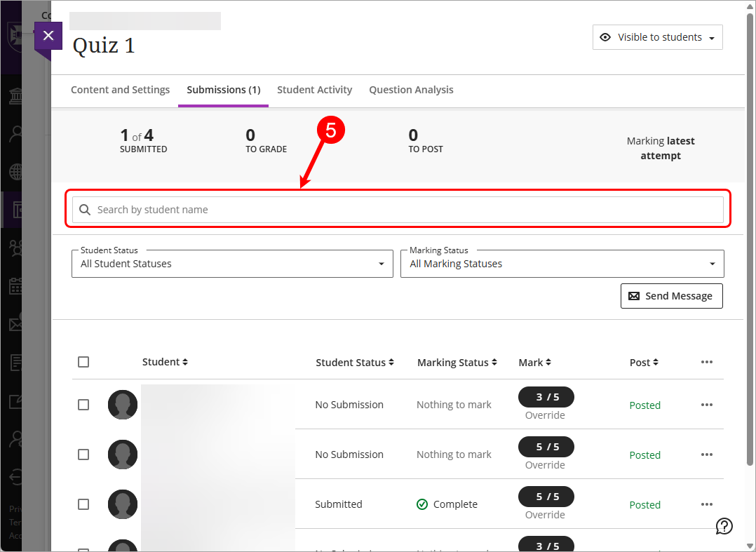
Task: Select checkbox for the Submitted student row
Action: [83, 504]
